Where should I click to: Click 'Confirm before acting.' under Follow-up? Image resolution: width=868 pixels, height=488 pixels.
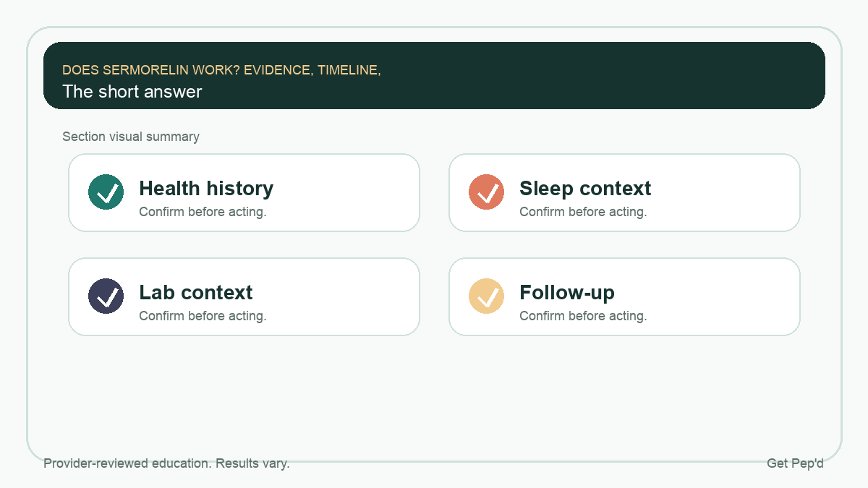point(583,316)
